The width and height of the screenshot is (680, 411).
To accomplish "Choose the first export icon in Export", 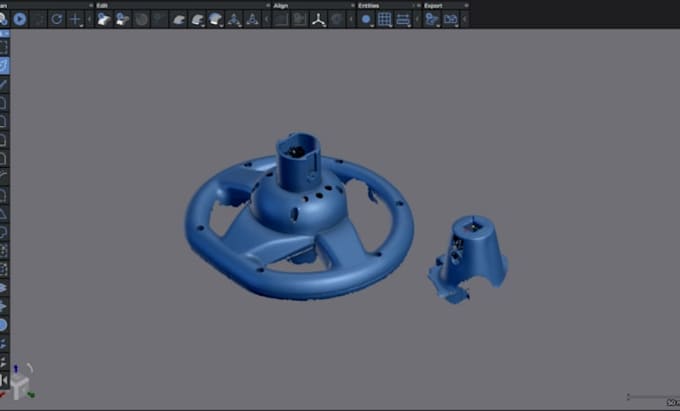I will point(432,20).
